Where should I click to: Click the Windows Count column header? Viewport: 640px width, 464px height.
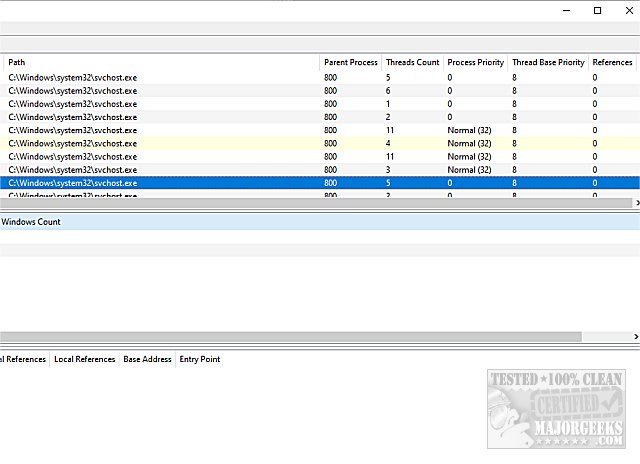(x=31, y=222)
